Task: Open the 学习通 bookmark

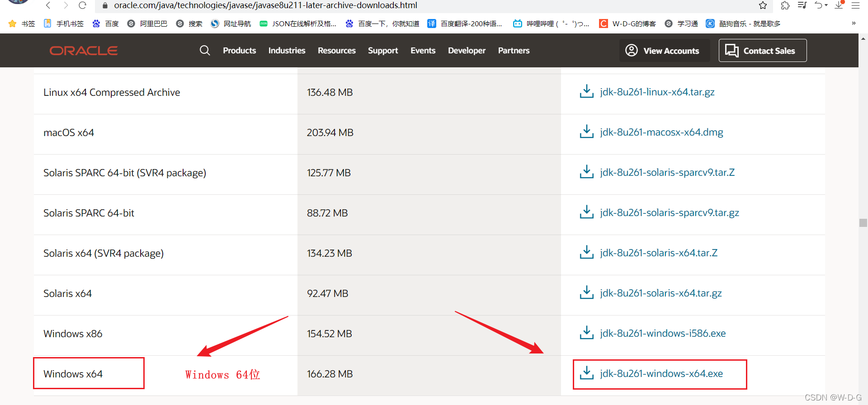Action: point(681,24)
